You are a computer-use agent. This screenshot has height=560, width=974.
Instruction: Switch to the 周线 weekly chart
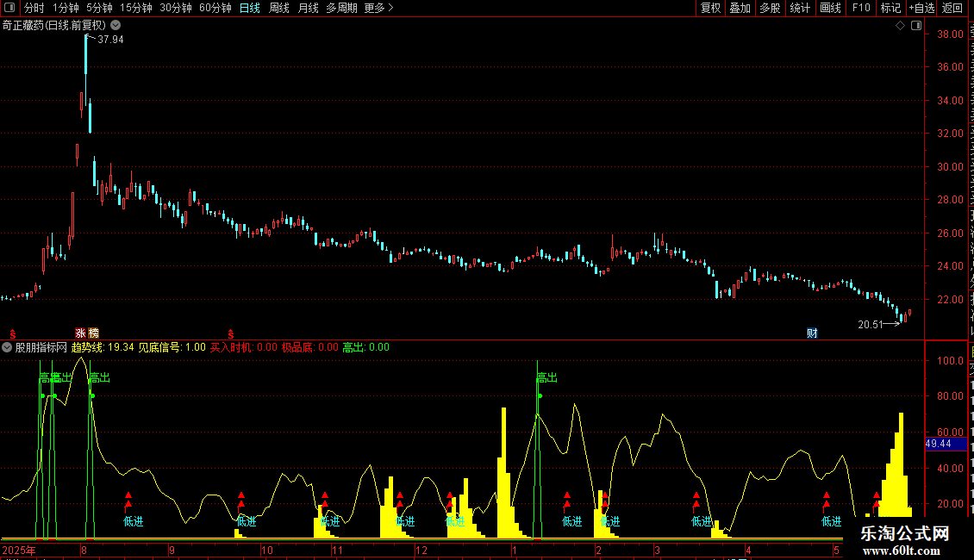click(279, 8)
